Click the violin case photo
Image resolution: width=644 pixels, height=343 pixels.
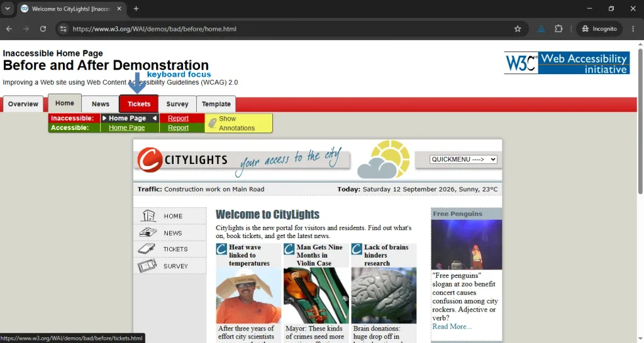point(316,295)
